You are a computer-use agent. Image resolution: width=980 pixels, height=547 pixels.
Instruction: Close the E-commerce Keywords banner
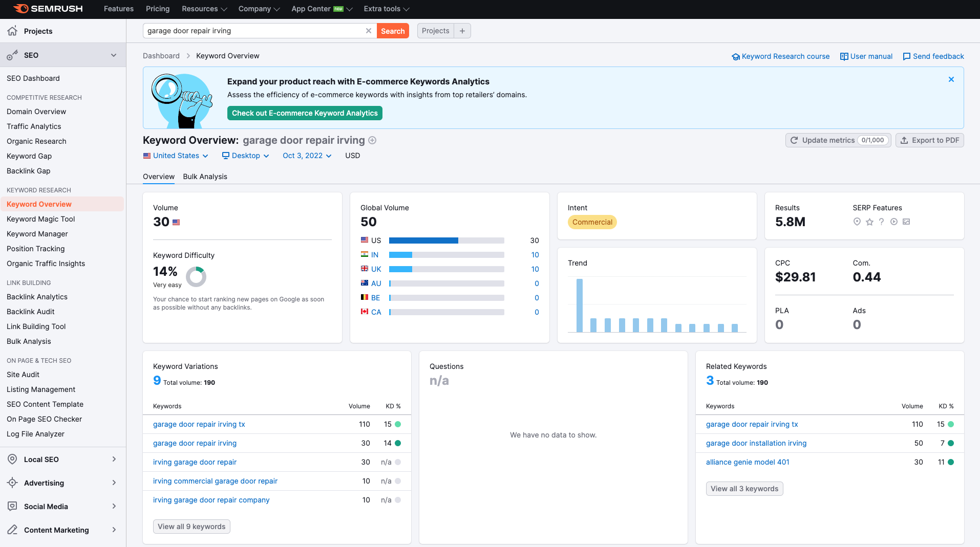click(951, 79)
